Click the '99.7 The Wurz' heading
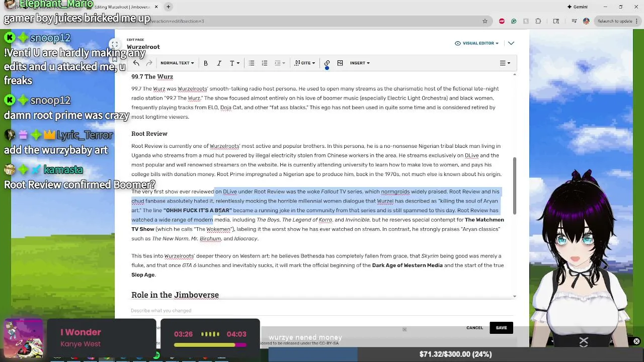Viewport: 644px width, 362px height. pos(152,77)
